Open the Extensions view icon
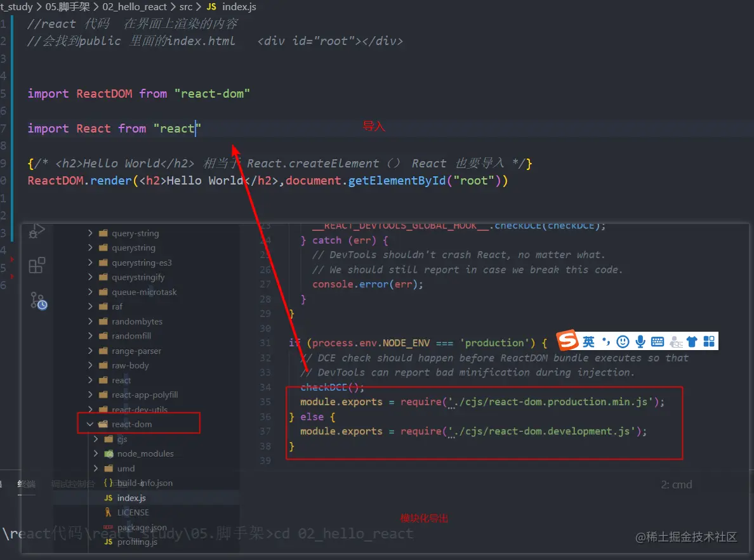This screenshot has height=560, width=754. click(x=37, y=265)
